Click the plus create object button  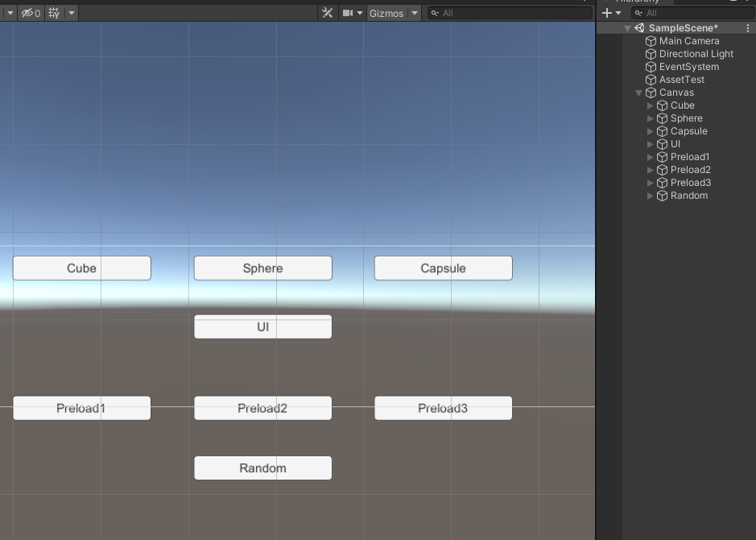coord(607,13)
